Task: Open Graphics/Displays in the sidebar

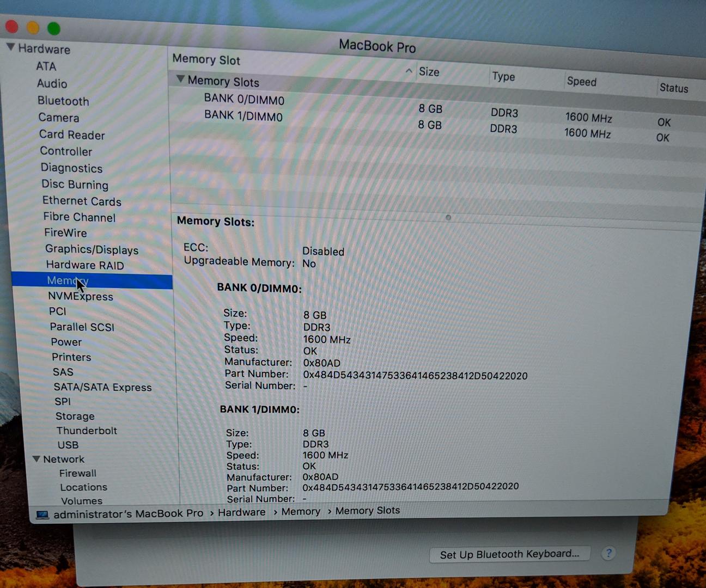Action: click(x=92, y=249)
